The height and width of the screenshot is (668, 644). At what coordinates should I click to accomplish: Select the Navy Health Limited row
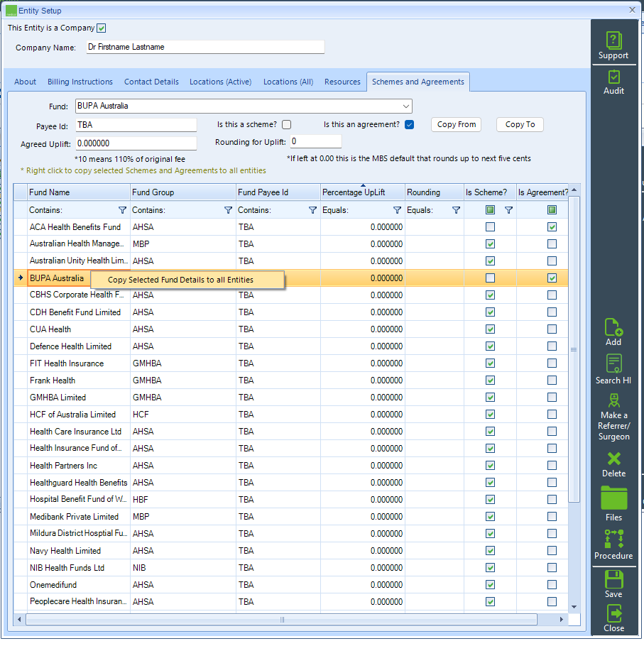pos(291,551)
